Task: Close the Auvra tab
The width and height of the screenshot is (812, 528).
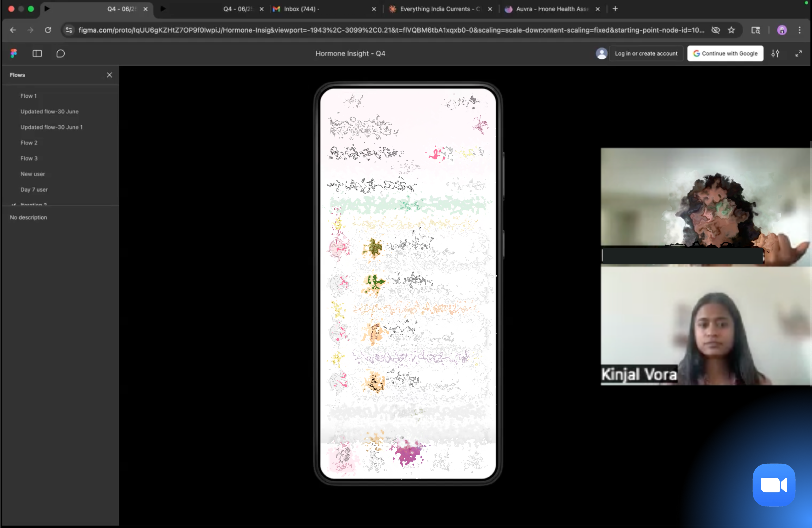Action: pos(597,9)
